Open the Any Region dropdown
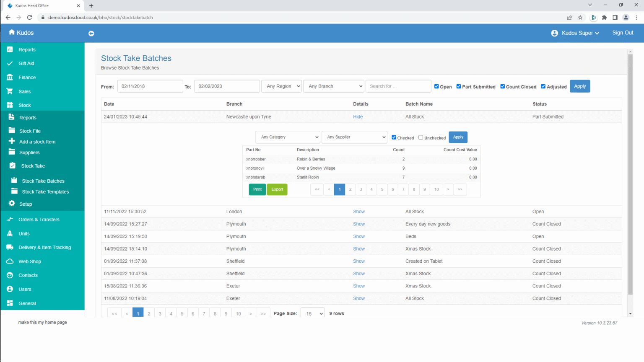 [x=281, y=86]
